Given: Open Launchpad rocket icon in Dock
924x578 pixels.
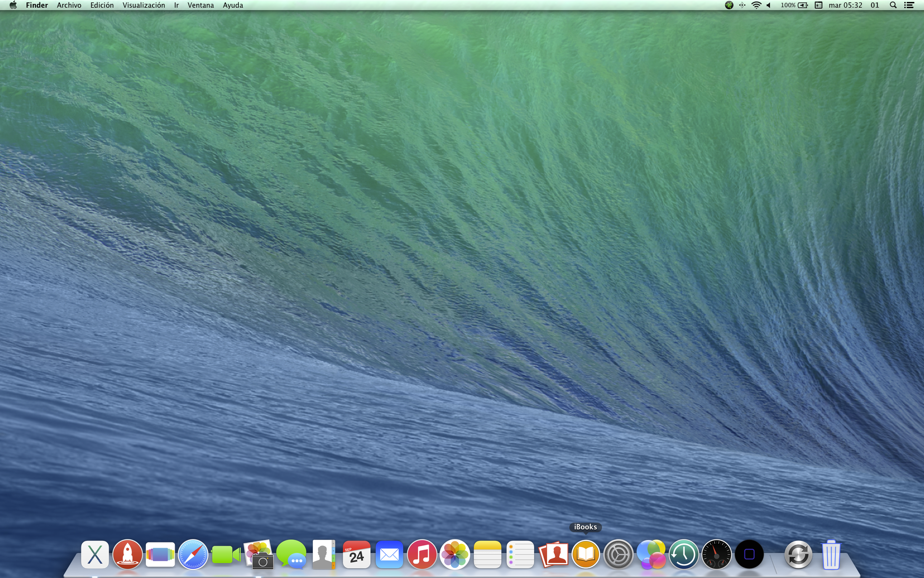Looking at the screenshot, I should 128,554.
